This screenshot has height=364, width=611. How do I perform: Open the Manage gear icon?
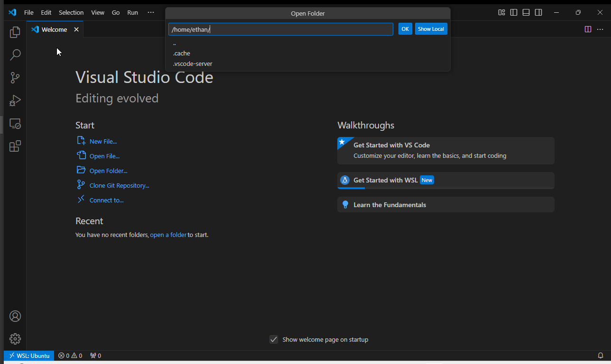click(15, 339)
